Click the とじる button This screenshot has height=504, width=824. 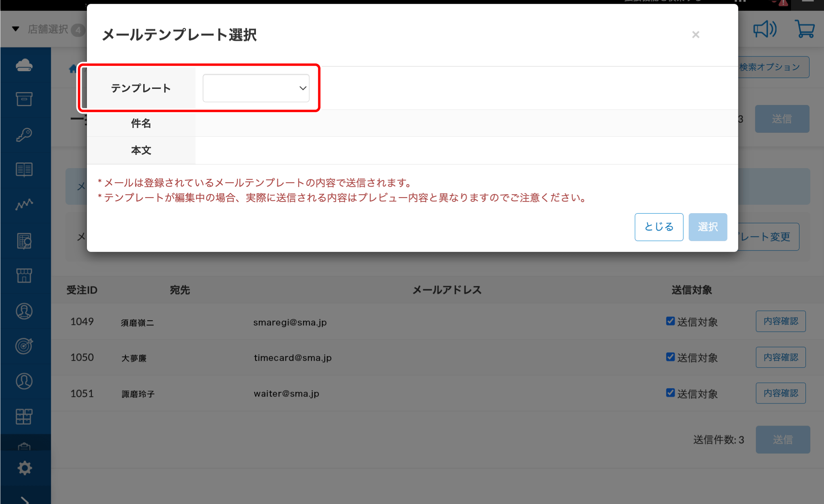(x=659, y=227)
